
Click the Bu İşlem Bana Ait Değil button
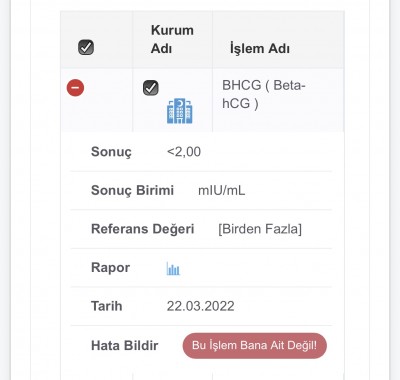click(255, 346)
